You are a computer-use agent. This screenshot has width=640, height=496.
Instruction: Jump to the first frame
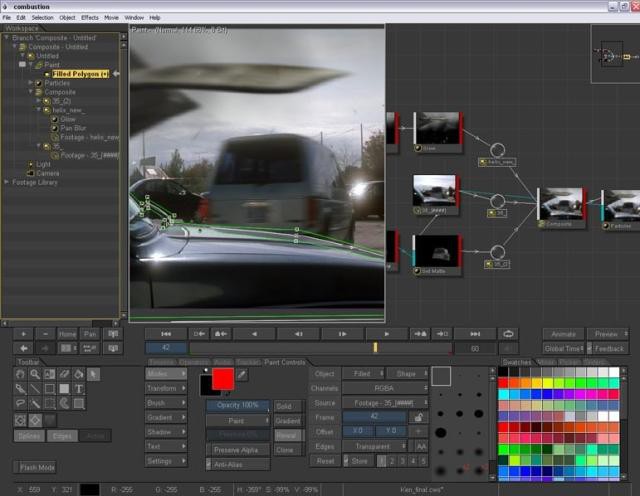[x=166, y=333]
